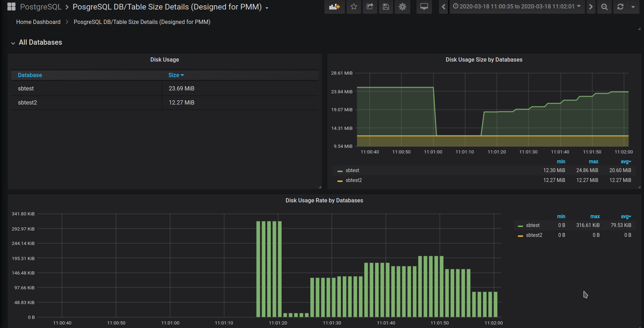The height and width of the screenshot is (328, 644).
Task: Zoom out the time range
Action: coord(604,7)
